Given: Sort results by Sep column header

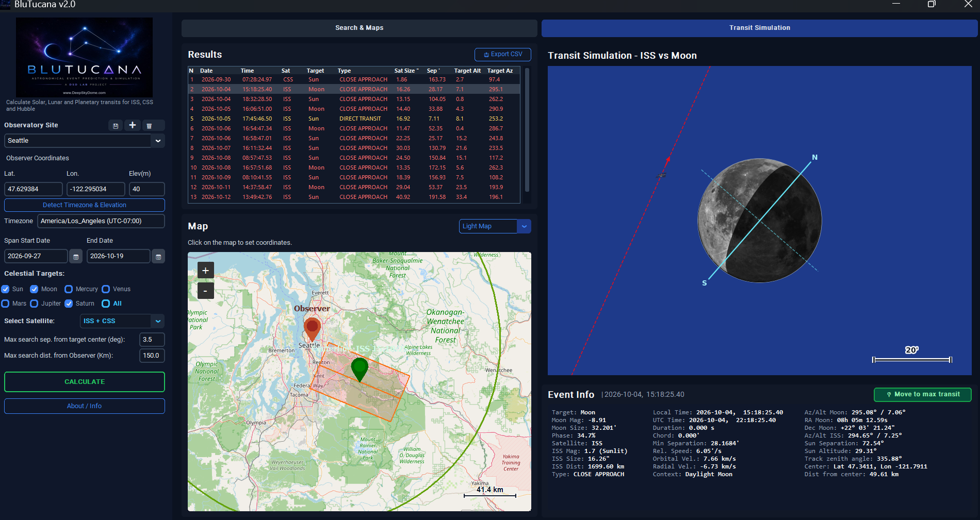Looking at the screenshot, I should [433, 71].
